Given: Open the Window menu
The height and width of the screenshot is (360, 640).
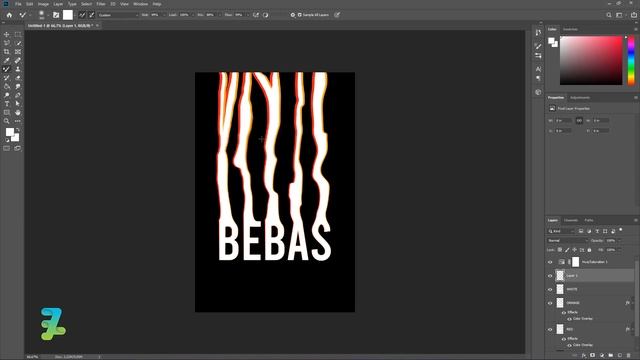Looking at the screenshot, I should tap(141, 4).
